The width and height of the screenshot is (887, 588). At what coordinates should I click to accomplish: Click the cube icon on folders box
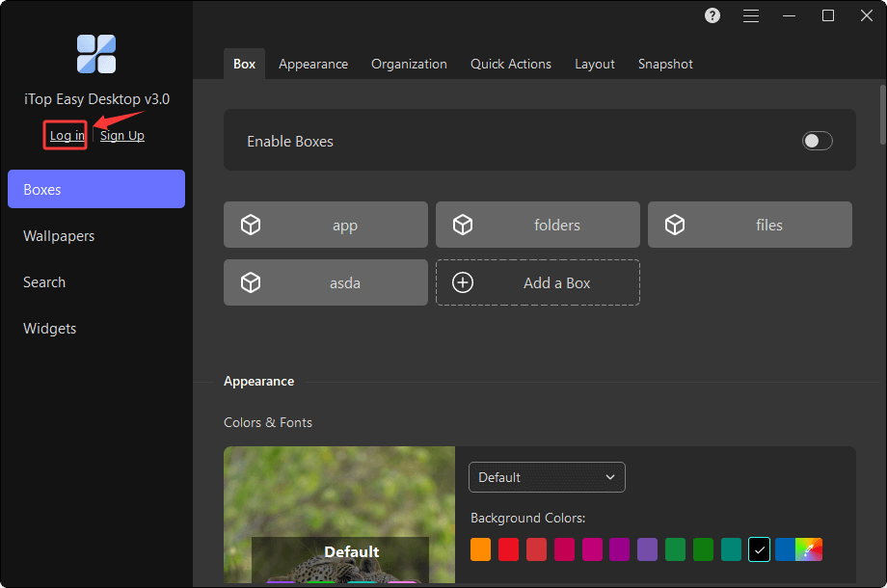click(463, 225)
